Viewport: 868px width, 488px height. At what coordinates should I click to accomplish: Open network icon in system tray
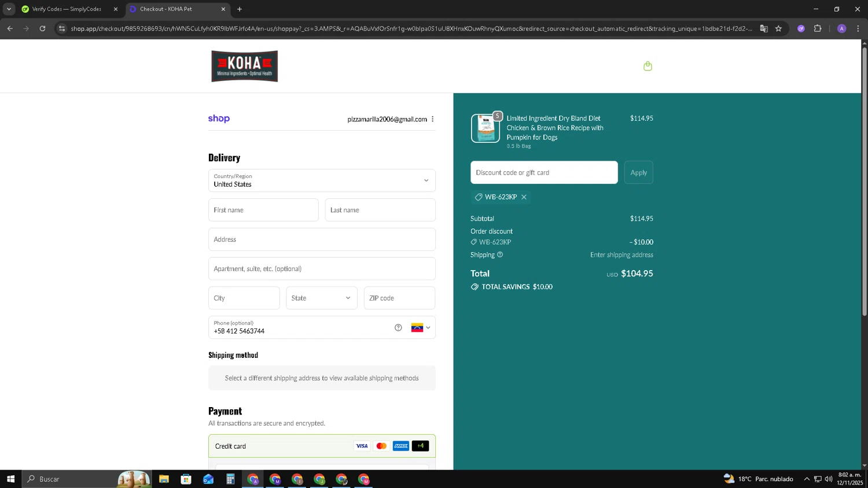pyautogui.click(x=818, y=479)
